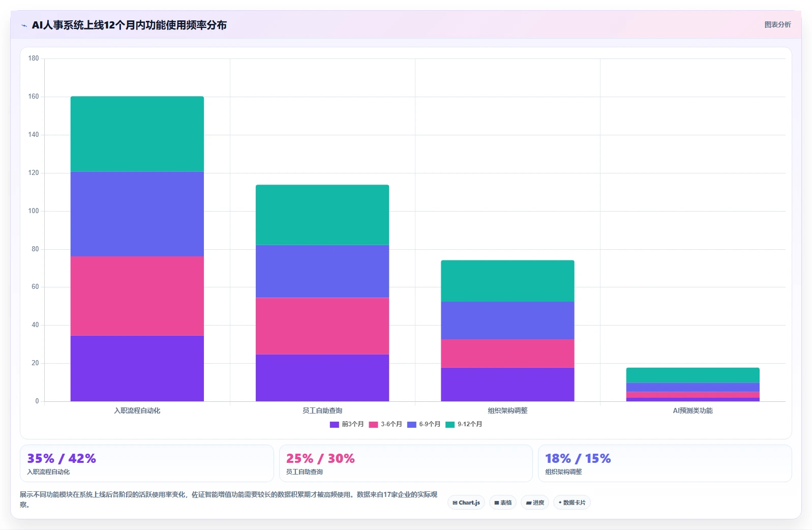Click pink segment of 员工自助查询 bar

point(322,326)
